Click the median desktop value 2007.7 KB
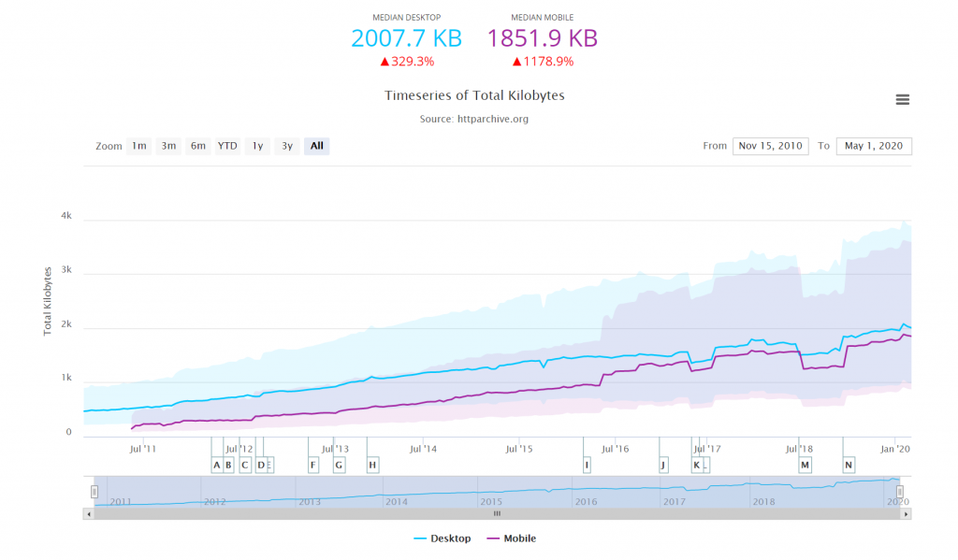Screen dimensions: 958x560 point(406,38)
